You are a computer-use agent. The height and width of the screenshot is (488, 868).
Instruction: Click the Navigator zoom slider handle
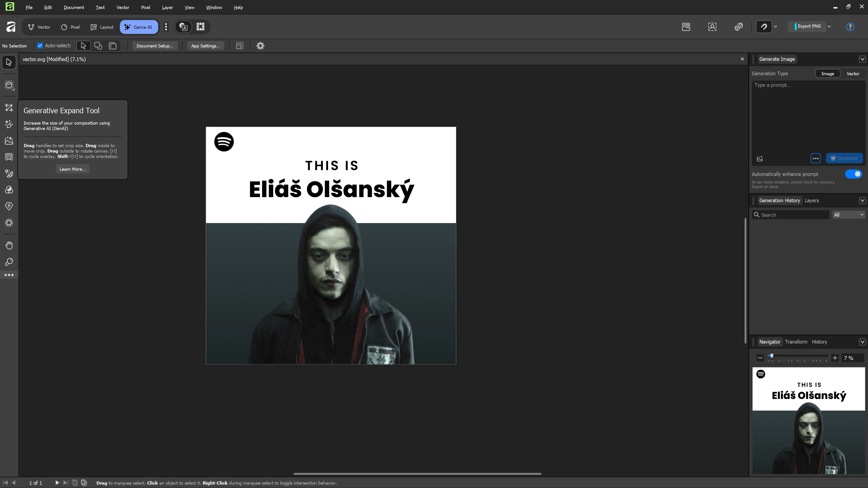coord(771,356)
